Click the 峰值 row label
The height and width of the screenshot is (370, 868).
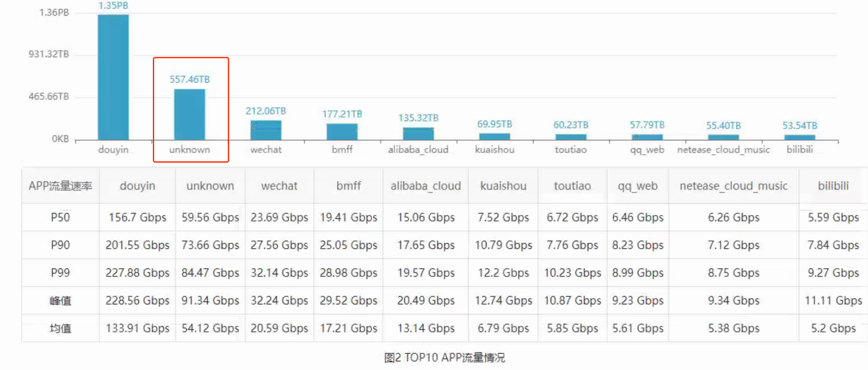[60, 301]
